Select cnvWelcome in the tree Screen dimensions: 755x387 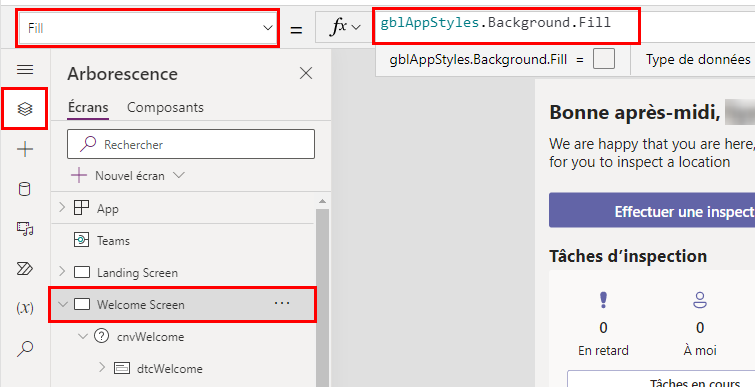coord(150,337)
